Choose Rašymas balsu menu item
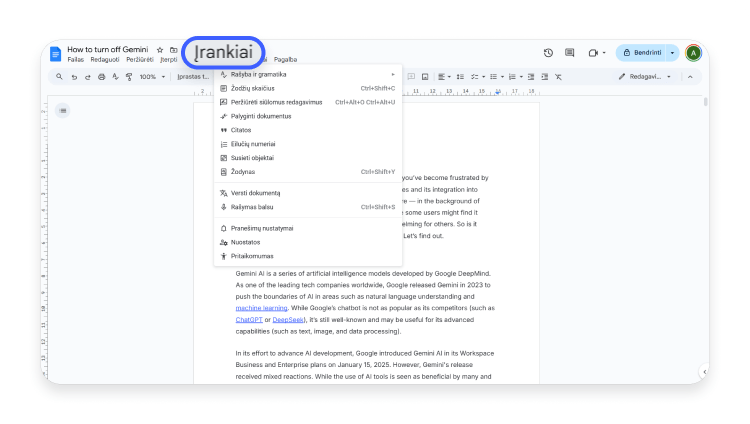750x424 pixels. (308, 207)
